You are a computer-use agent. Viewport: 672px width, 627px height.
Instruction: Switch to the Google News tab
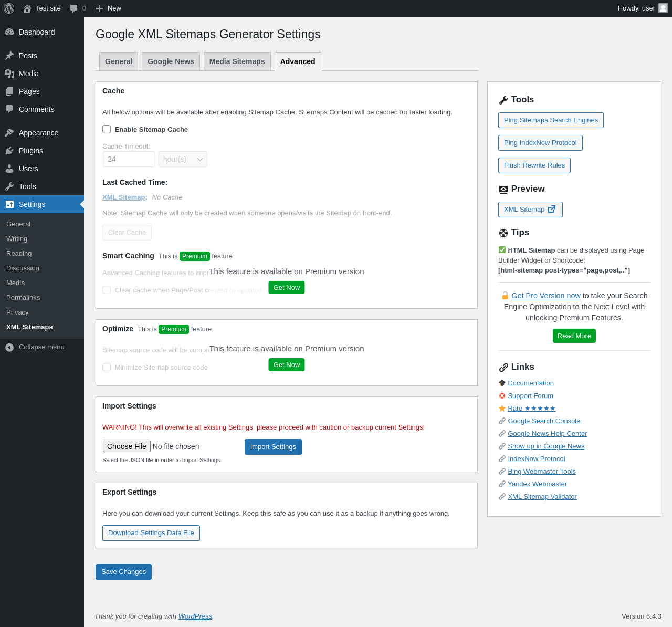171,61
